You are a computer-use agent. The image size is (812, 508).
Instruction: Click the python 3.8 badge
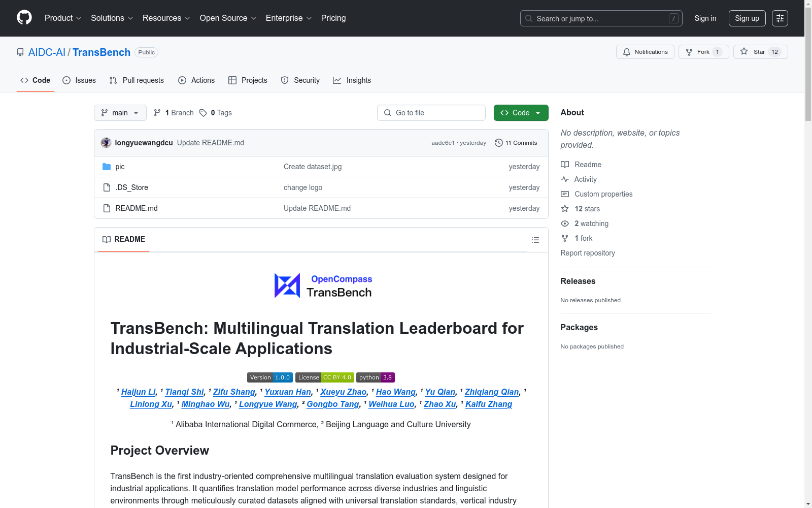click(x=376, y=377)
